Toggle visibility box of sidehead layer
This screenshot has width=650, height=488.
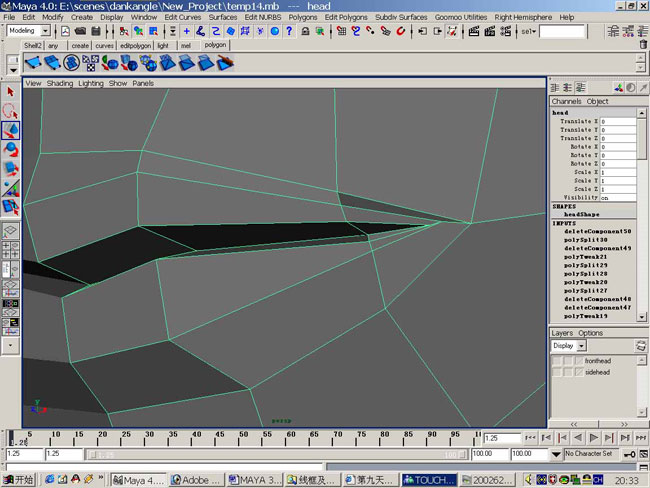556,372
